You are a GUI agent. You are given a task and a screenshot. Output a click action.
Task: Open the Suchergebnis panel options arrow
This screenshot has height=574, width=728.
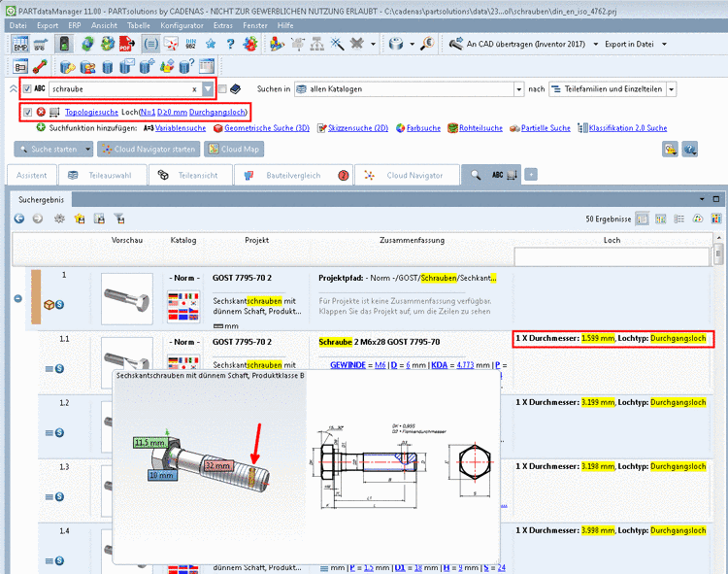pos(702,199)
